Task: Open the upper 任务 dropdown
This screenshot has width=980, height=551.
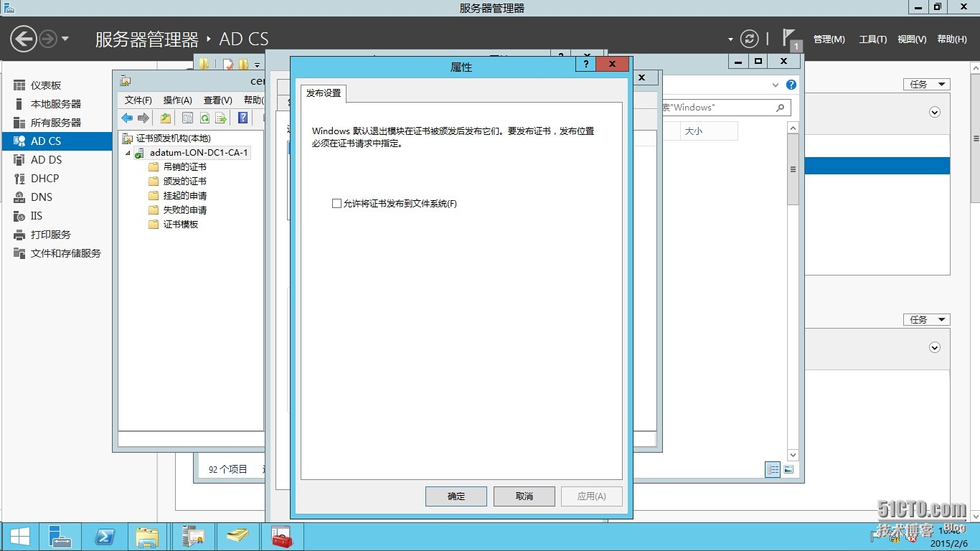Action: pyautogui.click(x=926, y=85)
